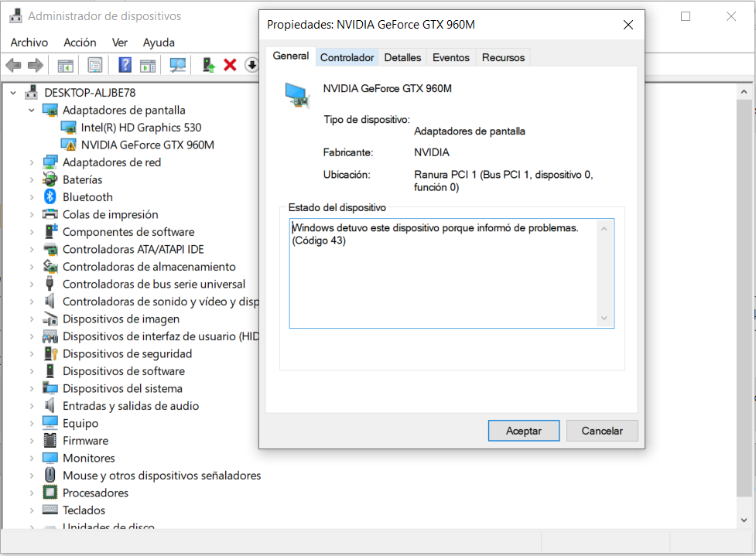The image size is (756, 556).
Task: Click the Cancelar button
Action: click(602, 430)
